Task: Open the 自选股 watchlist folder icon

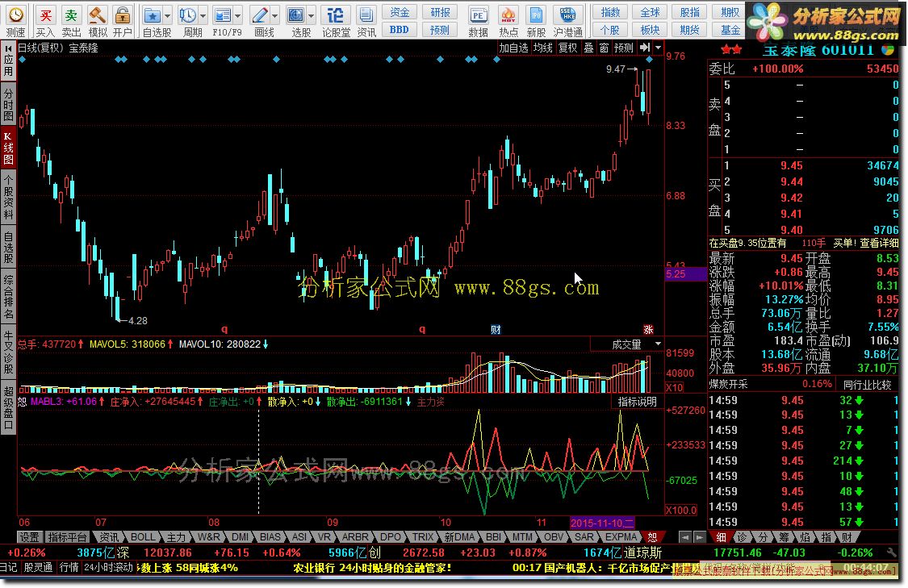Action: tap(152, 15)
